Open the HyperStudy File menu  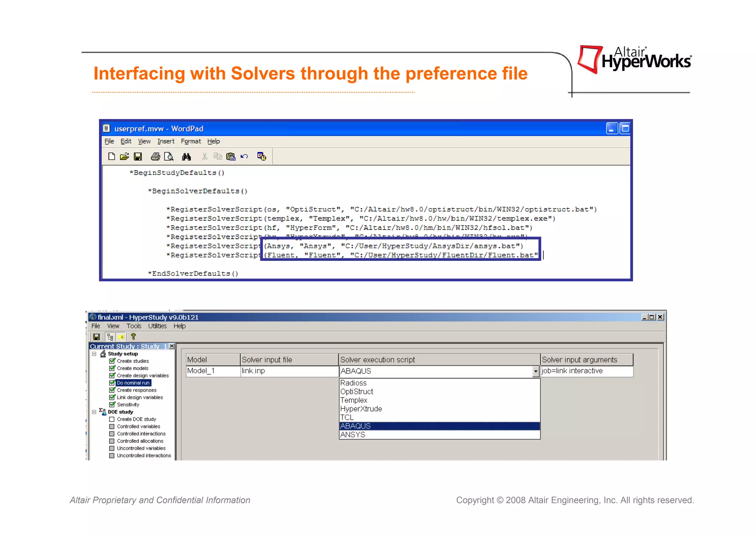click(96, 326)
